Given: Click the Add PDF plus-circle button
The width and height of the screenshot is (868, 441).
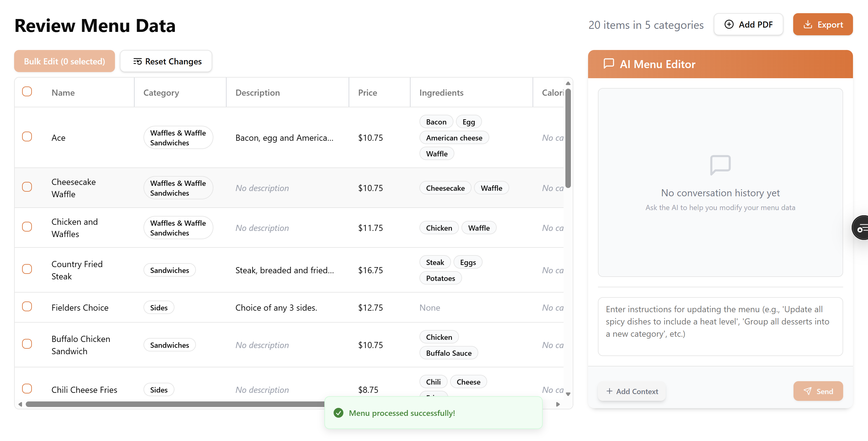Looking at the screenshot, I should [748, 25].
